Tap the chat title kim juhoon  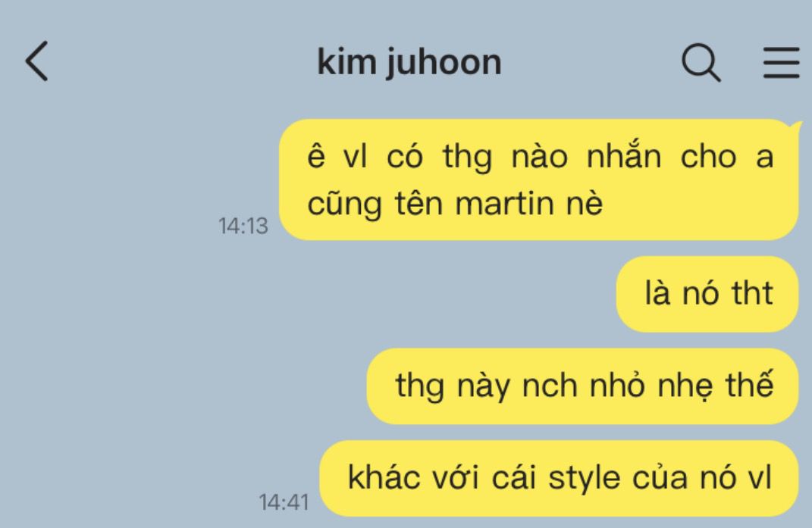tap(409, 63)
